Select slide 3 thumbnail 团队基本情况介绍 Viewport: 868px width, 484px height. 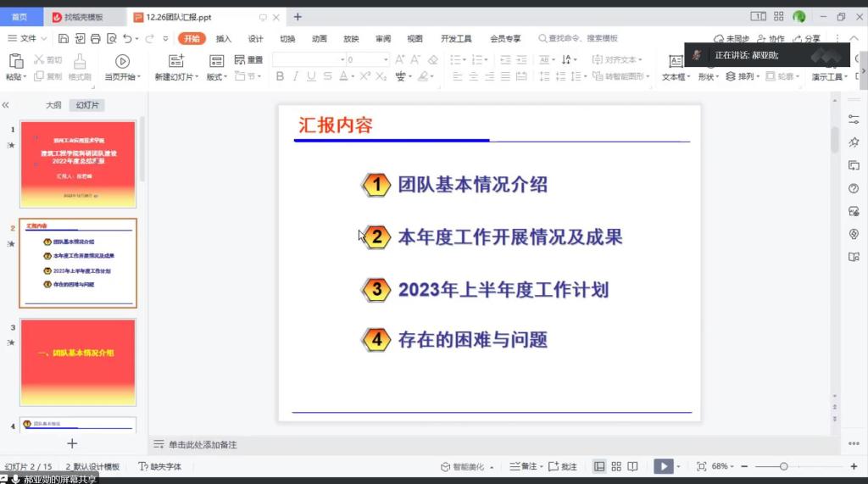click(78, 362)
